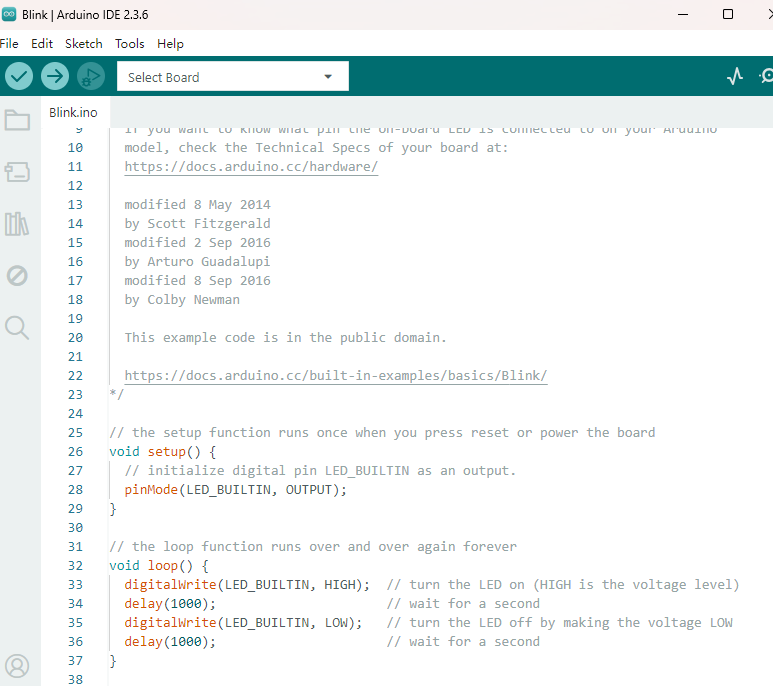Viewport: 773px width, 686px height.
Task: Click the '// turn the LED off' comment
Action: point(560,623)
